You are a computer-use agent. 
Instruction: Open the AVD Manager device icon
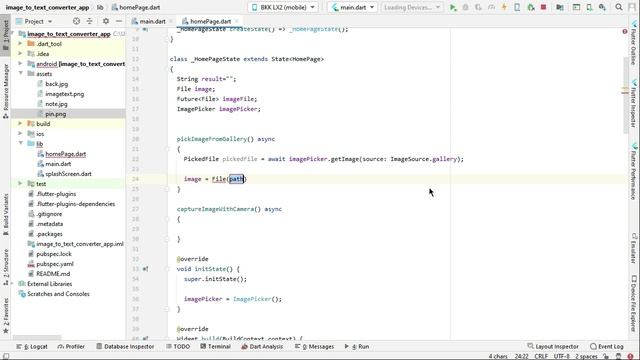point(589,7)
